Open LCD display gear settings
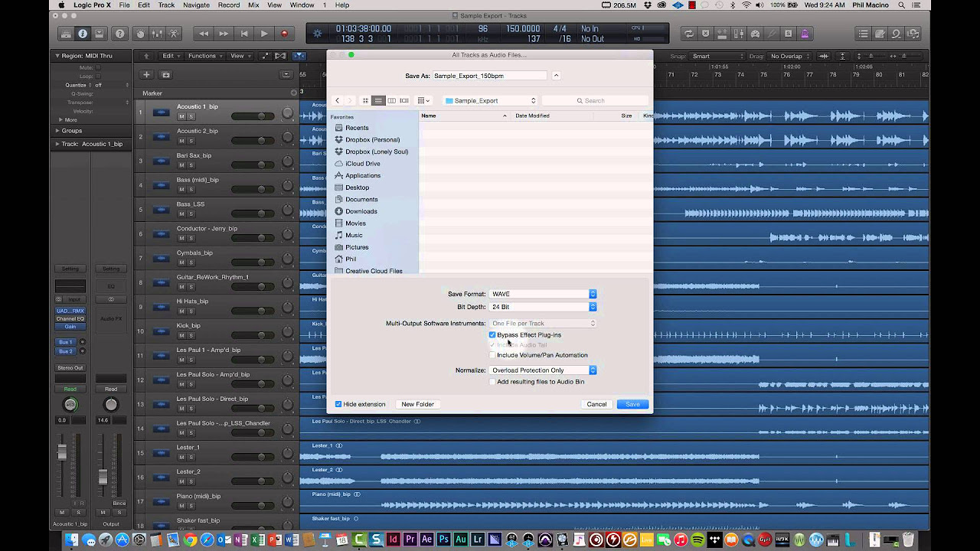The image size is (980, 551). [x=318, y=34]
